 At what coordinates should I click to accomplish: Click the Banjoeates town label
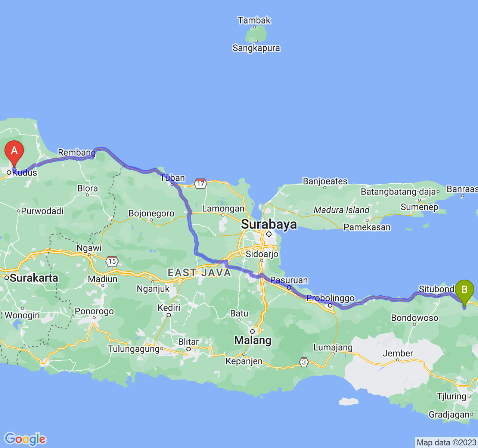(325, 181)
